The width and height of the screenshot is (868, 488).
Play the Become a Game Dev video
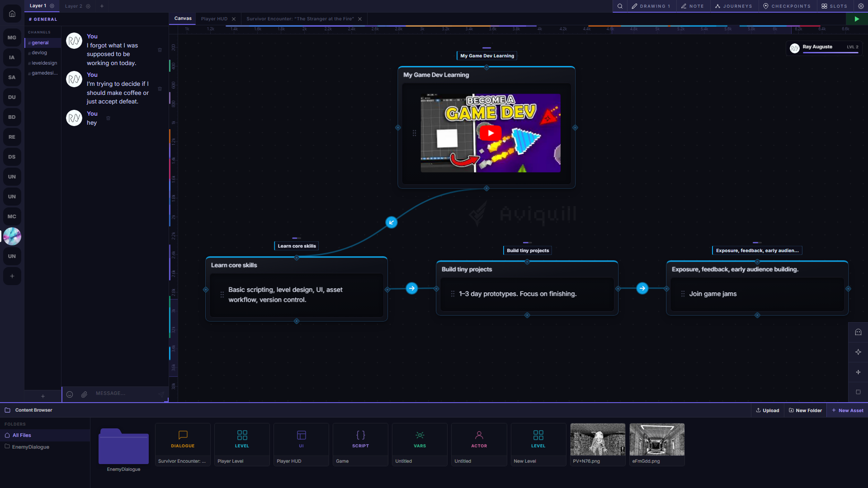(x=491, y=133)
